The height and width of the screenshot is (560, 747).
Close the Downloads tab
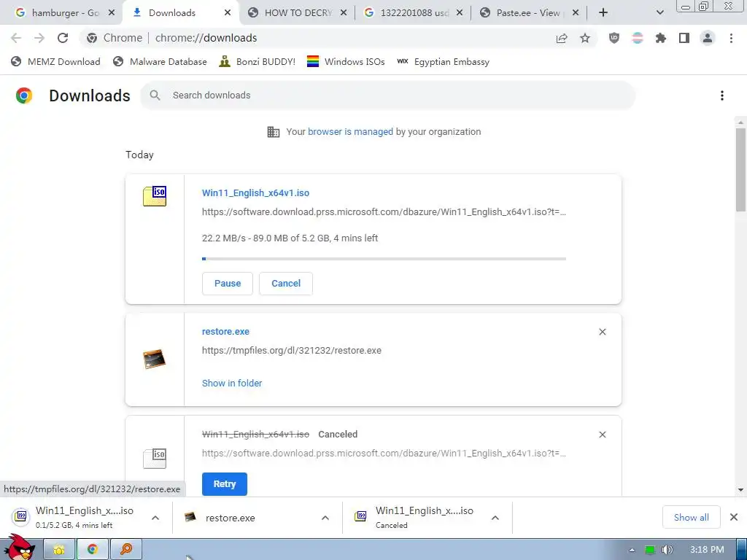tap(228, 13)
